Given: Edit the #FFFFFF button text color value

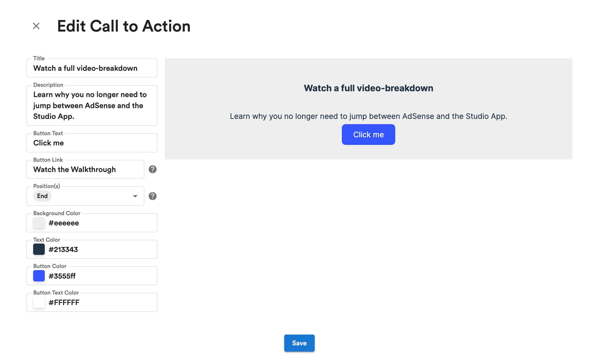Looking at the screenshot, I should coord(63,302).
